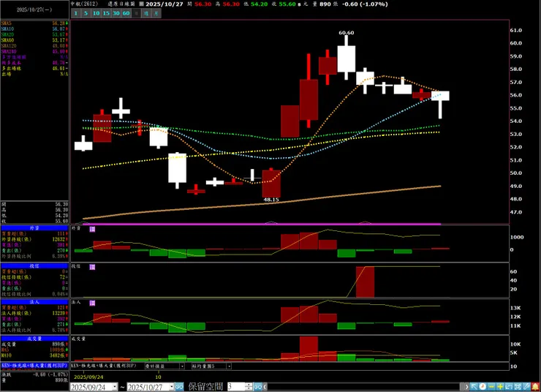The width and height of the screenshot is (541, 392).
Task: Select the daily (日) chart period button
Action: (x=136, y=13)
